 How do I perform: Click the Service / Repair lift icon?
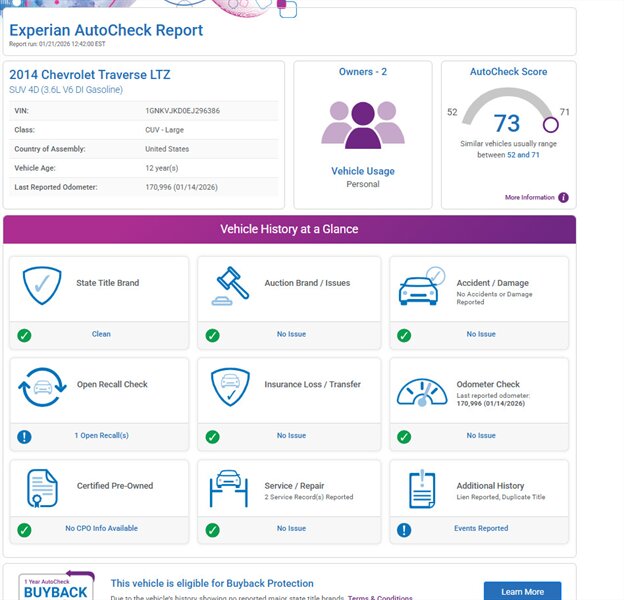[x=230, y=489]
